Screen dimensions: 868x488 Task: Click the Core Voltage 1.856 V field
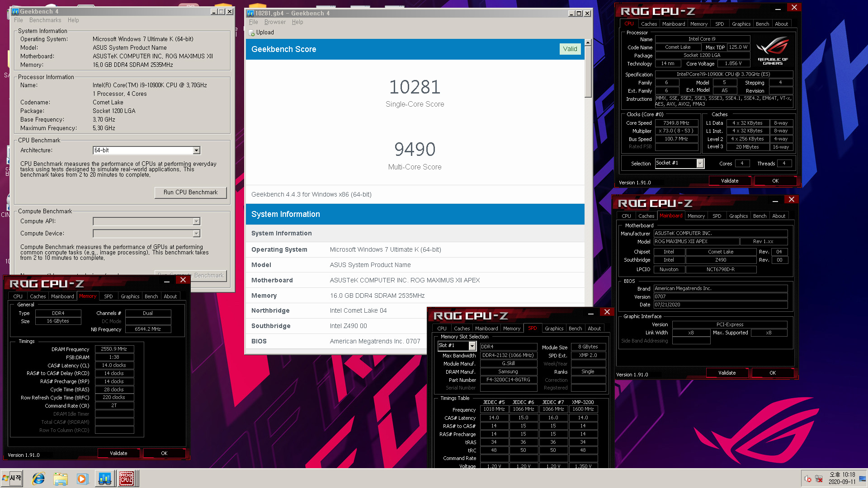(733, 64)
